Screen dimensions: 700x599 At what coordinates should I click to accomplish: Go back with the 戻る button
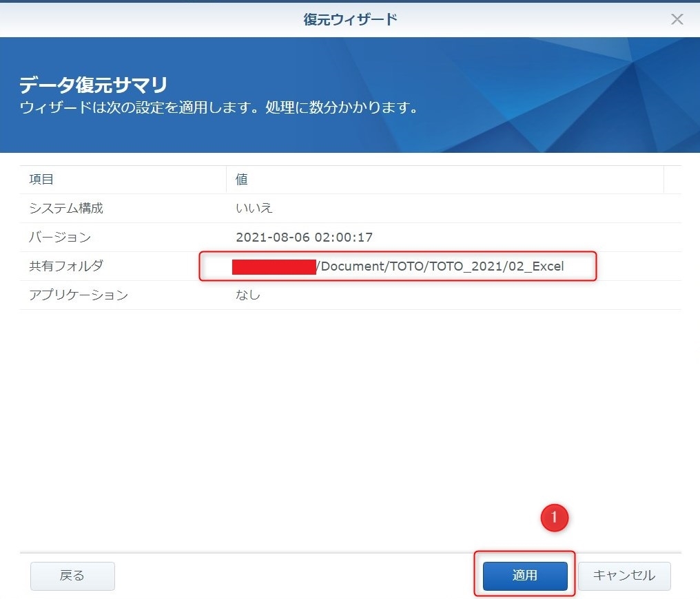(x=72, y=576)
